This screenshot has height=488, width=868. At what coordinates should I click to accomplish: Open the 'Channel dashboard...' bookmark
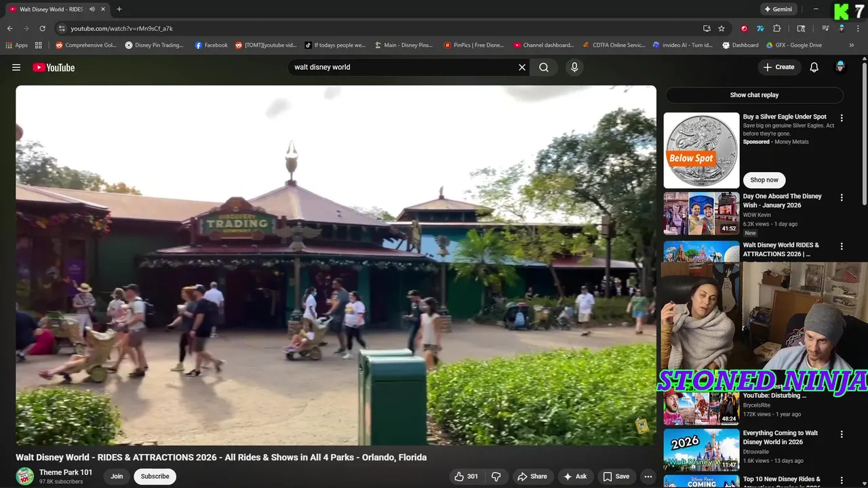543,45
